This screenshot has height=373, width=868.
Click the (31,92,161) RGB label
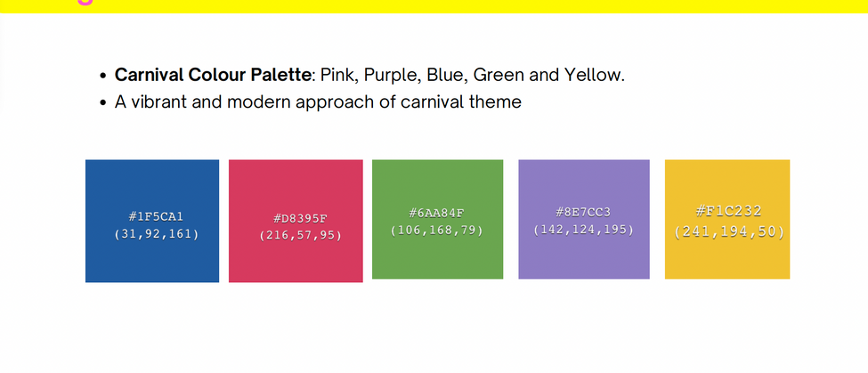(157, 234)
